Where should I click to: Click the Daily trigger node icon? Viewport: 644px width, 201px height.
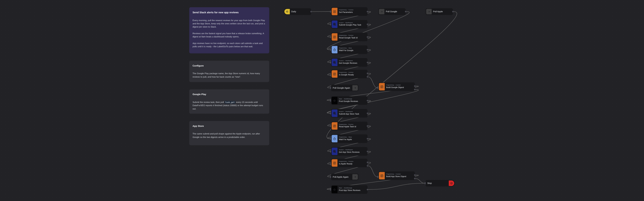(287, 11)
